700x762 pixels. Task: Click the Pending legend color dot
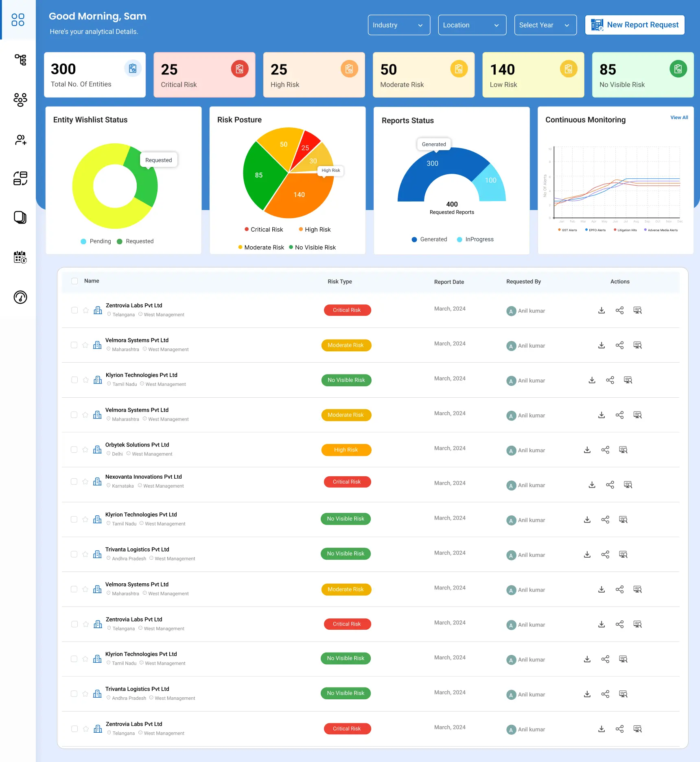[x=83, y=241]
